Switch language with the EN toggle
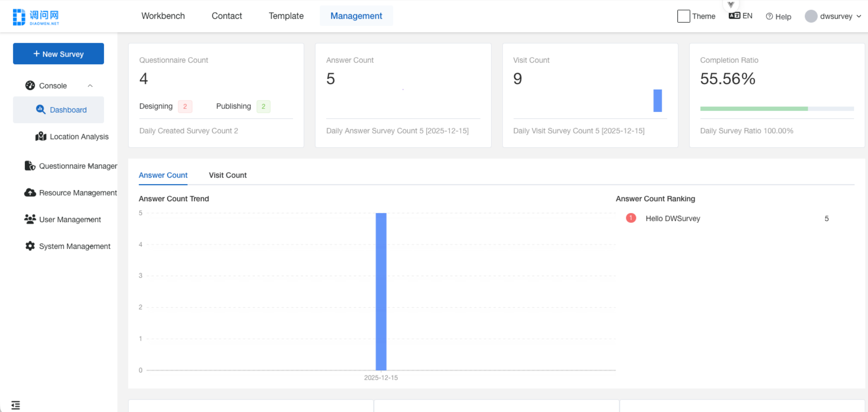This screenshot has width=868, height=412. click(x=741, y=16)
